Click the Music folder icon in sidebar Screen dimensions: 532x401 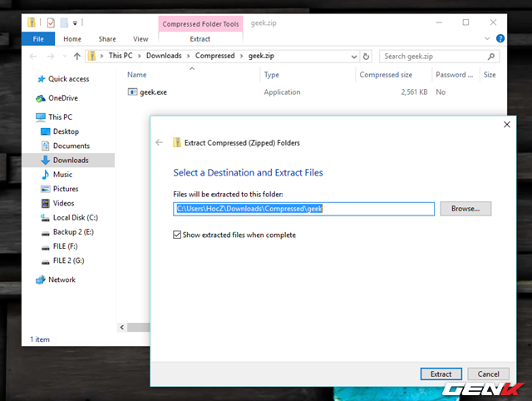click(x=46, y=175)
